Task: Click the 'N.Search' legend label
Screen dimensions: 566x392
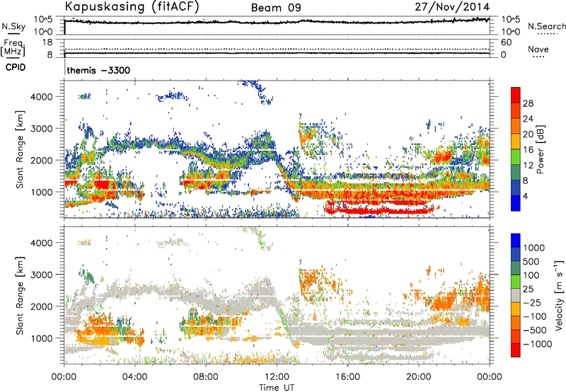Action: click(546, 26)
